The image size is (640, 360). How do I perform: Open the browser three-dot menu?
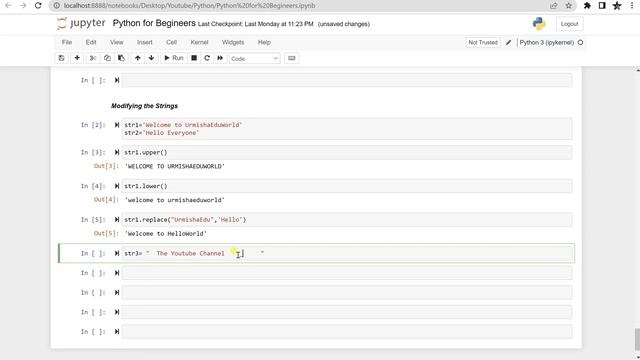pyautogui.click(x=632, y=6)
